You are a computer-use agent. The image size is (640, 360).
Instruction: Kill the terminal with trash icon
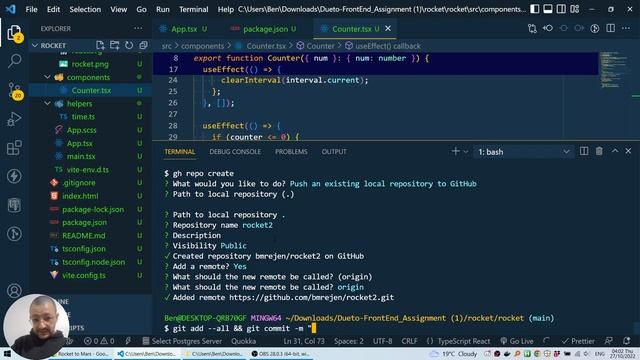(x=599, y=151)
